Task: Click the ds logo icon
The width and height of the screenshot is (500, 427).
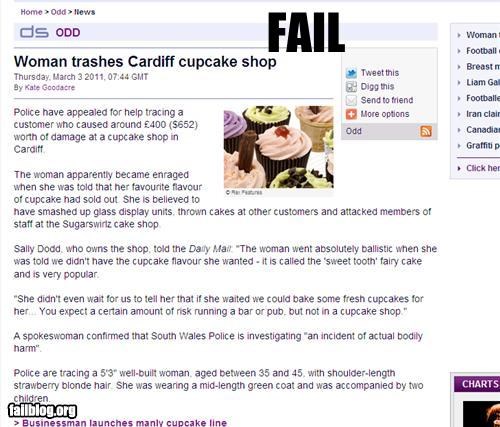Action: pyautogui.click(x=34, y=32)
